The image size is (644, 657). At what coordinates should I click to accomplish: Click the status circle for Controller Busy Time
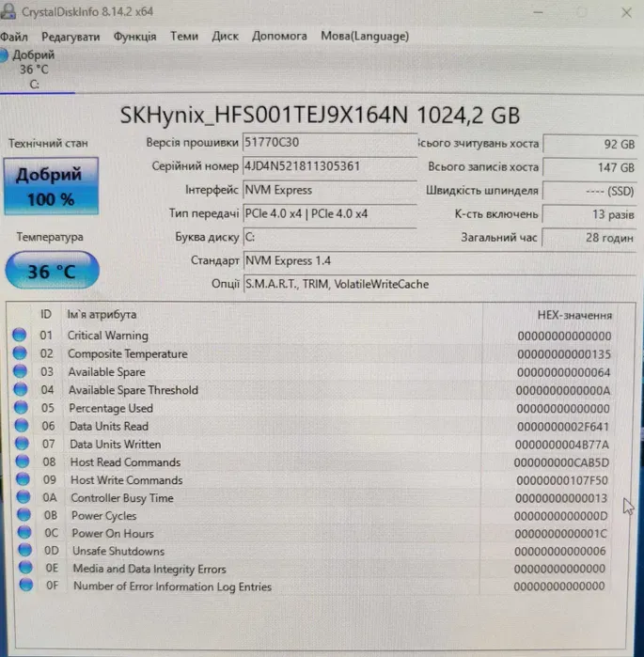pyautogui.click(x=24, y=496)
